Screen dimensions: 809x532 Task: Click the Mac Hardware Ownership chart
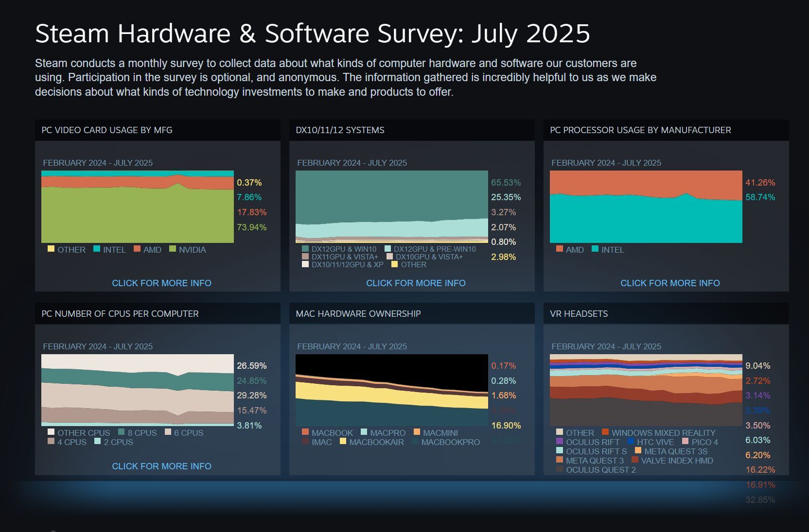coord(391,390)
